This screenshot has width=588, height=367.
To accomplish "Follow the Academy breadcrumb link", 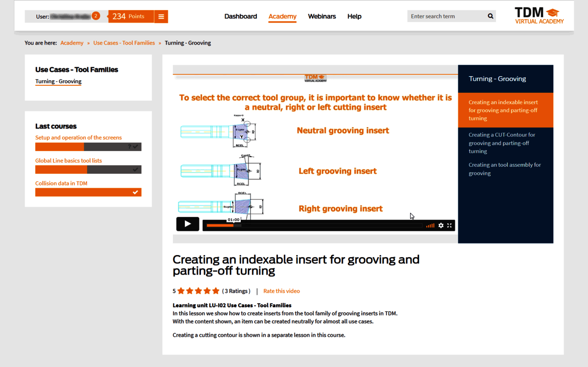I will pos(72,43).
